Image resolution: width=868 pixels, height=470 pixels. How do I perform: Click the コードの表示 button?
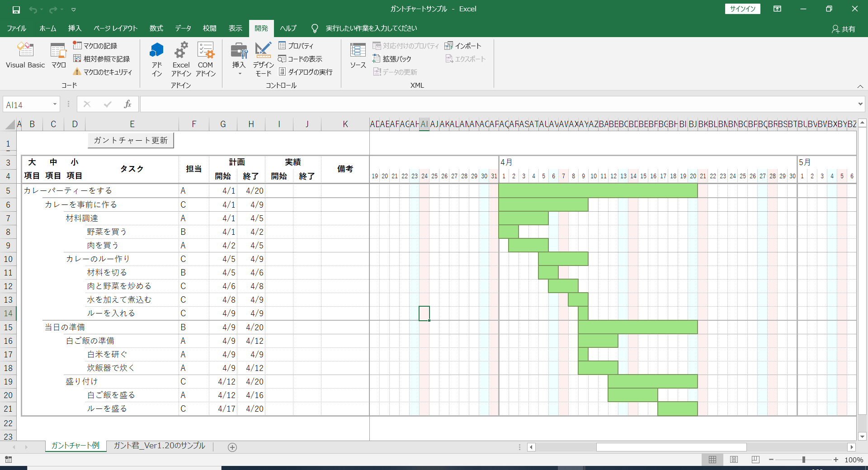click(x=300, y=59)
